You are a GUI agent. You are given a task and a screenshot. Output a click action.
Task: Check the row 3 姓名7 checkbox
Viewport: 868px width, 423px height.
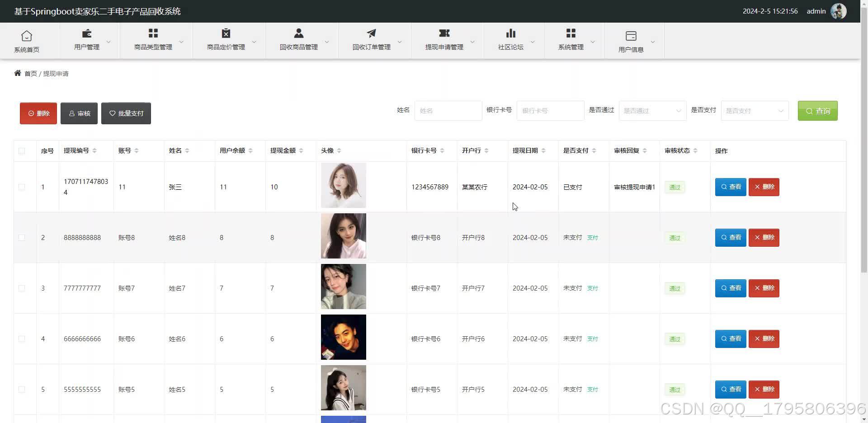pos(22,288)
